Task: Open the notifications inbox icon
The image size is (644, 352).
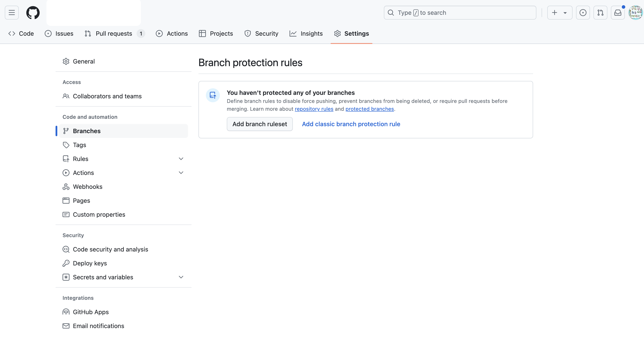Action: click(x=618, y=12)
